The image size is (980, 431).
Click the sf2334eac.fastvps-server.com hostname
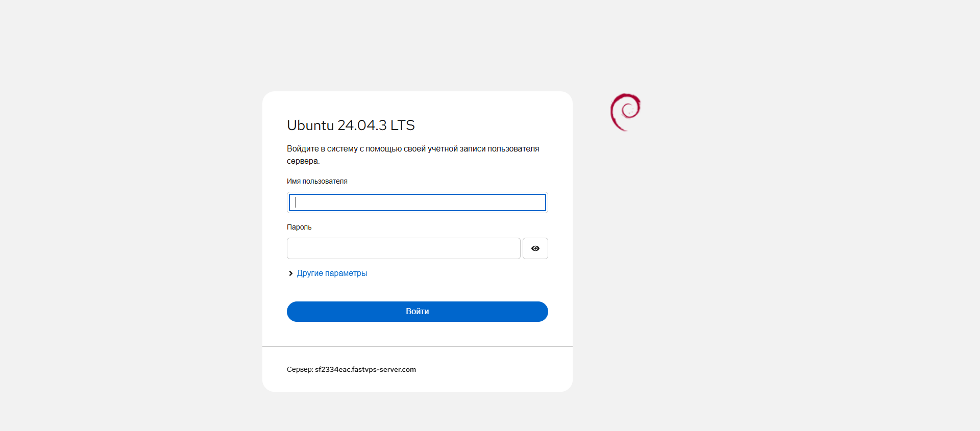coord(365,369)
